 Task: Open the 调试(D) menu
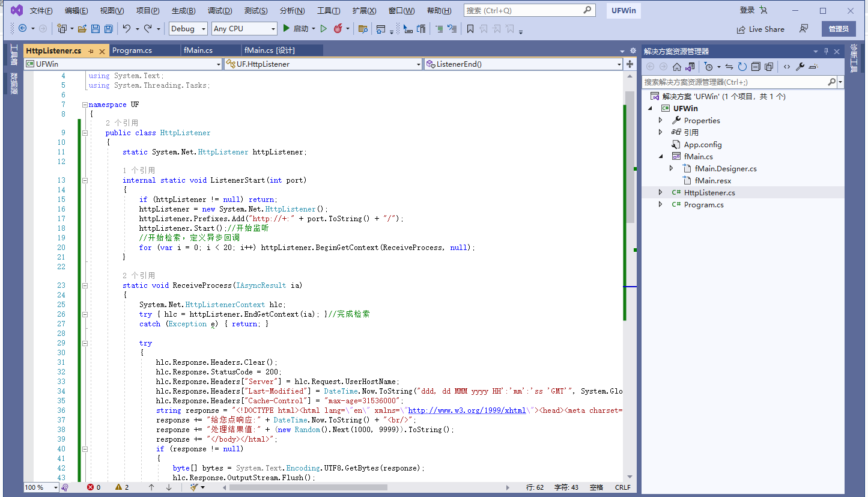(x=220, y=11)
